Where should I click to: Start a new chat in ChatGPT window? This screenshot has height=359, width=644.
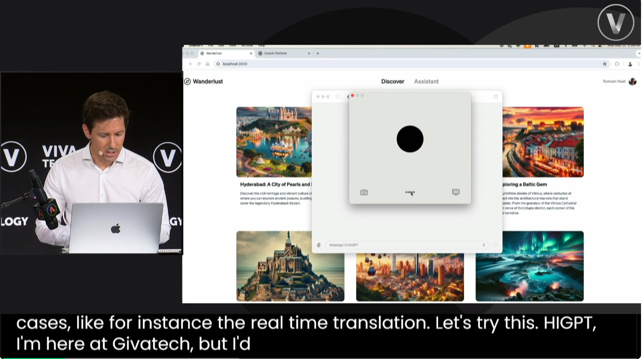click(495, 97)
